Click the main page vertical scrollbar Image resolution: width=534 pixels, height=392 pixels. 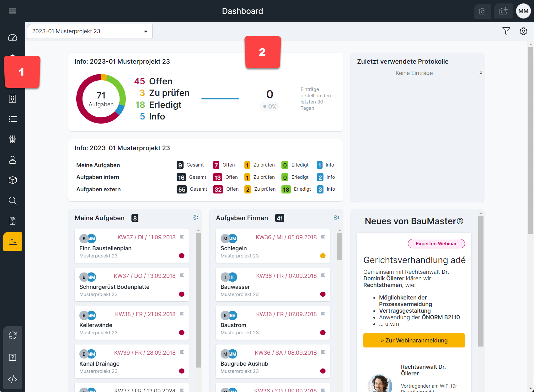point(531,141)
